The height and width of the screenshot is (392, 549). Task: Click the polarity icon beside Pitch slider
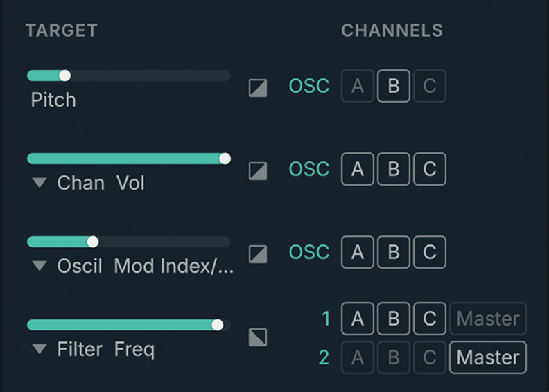point(258,88)
